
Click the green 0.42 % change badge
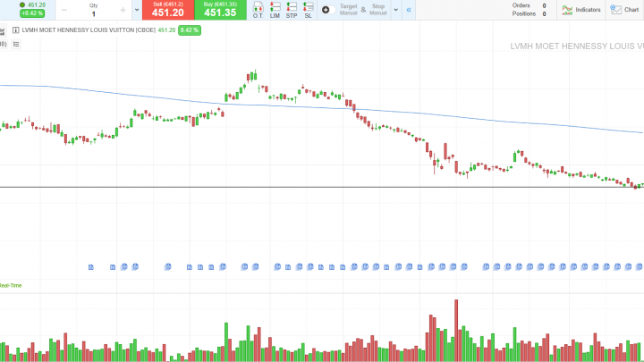pyautogui.click(x=190, y=29)
